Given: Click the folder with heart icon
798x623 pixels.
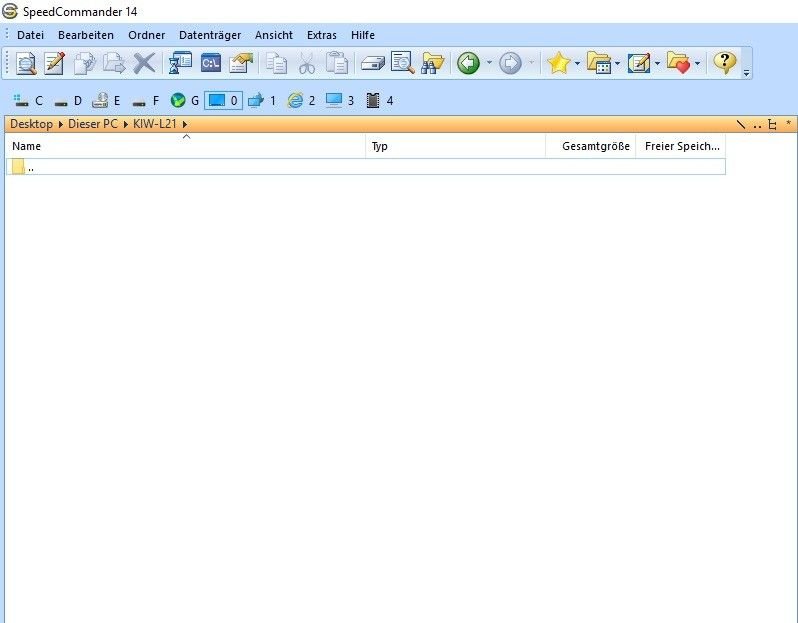Looking at the screenshot, I should point(679,63).
